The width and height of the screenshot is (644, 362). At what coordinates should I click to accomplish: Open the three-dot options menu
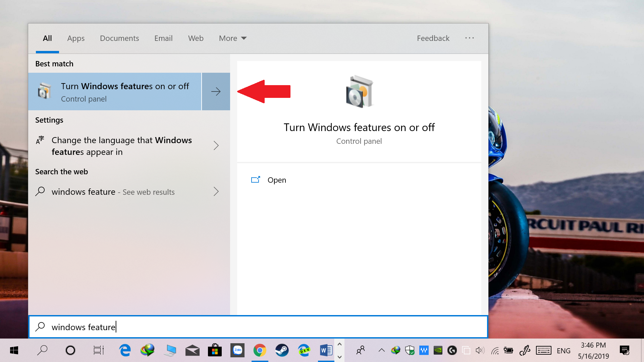[x=470, y=38]
